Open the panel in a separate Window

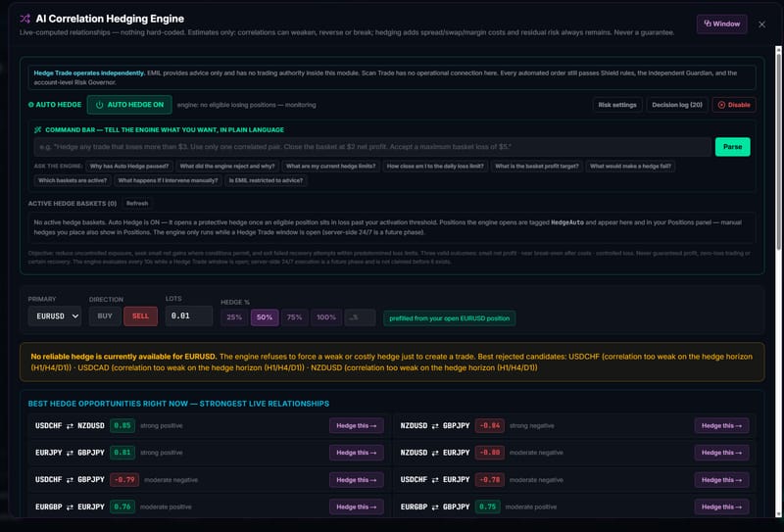click(721, 24)
